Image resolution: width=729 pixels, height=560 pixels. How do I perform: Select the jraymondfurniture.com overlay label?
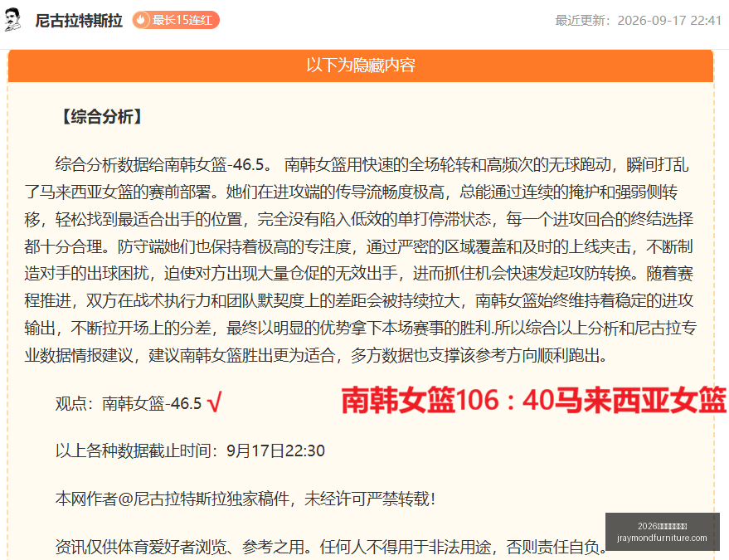[662, 538]
